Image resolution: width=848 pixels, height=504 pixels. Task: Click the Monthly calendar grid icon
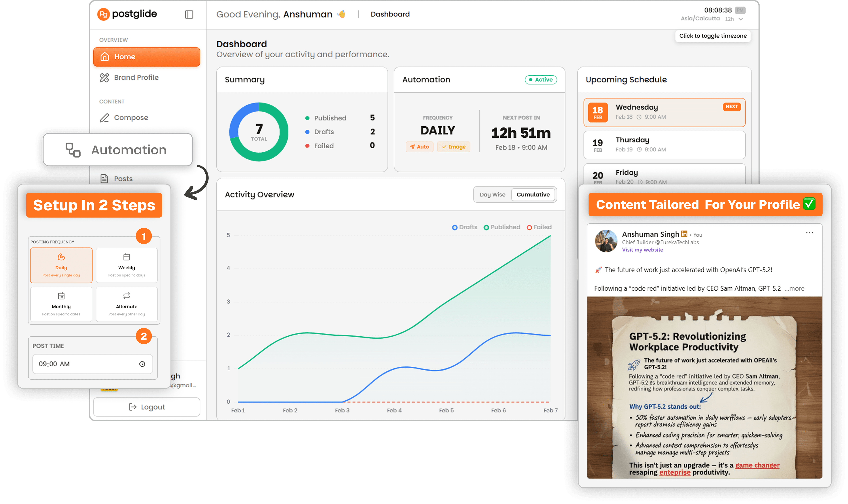tap(61, 296)
